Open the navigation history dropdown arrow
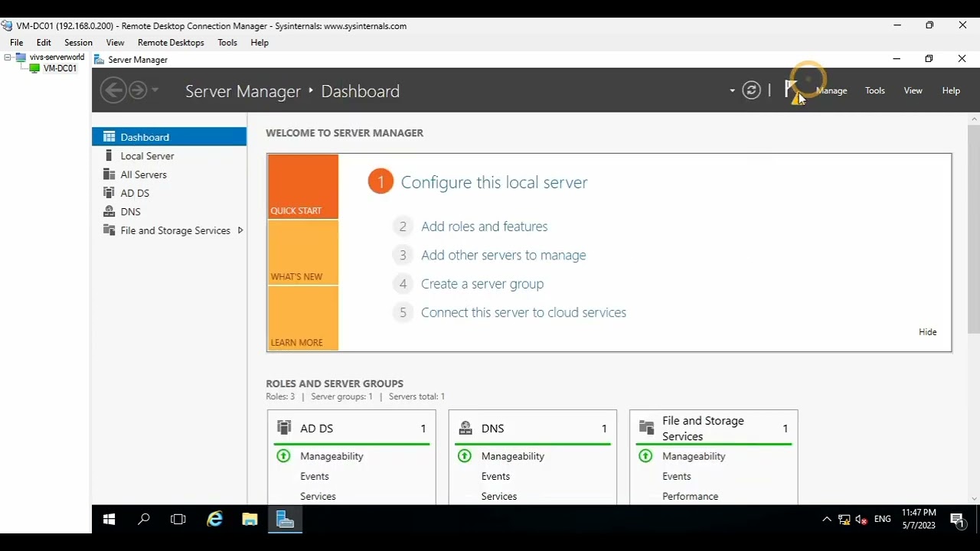The height and width of the screenshot is (551, 980). pyautogui.click(x=155, y=90)
